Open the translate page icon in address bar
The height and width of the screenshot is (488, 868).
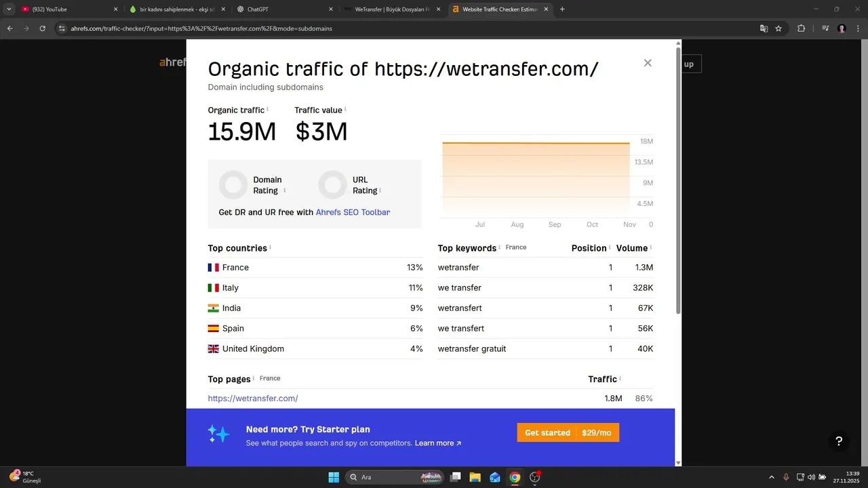tap(764, 28)
